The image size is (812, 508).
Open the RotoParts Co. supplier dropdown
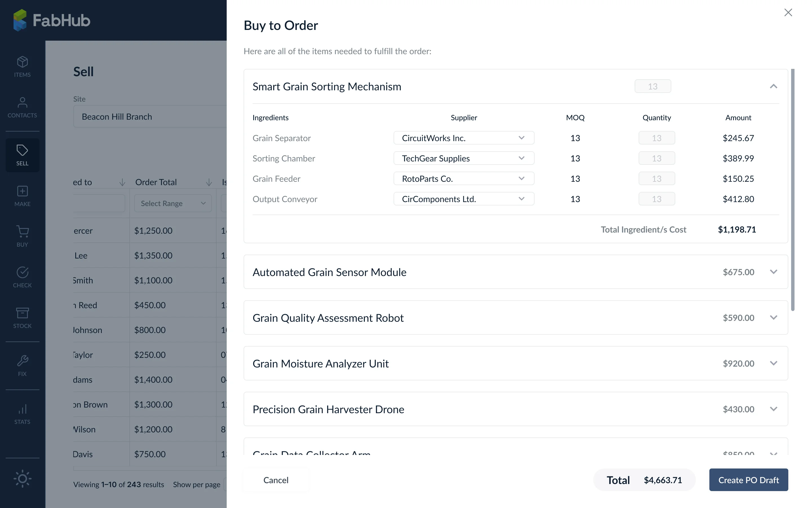pos(464,178)
